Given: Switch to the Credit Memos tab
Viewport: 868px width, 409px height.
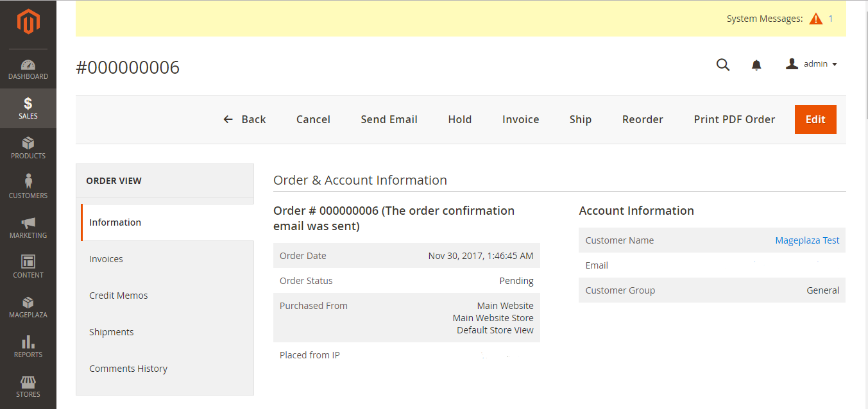Looking at the screenshot, I should [119, 296].
